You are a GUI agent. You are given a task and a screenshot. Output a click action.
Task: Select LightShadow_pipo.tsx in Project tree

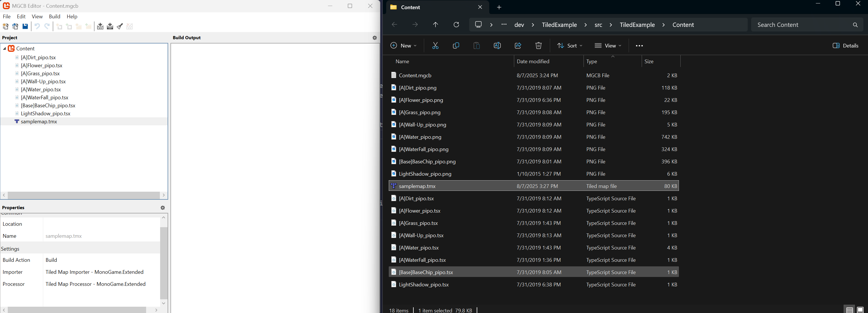pyautogui.click(x=46, y=114)
